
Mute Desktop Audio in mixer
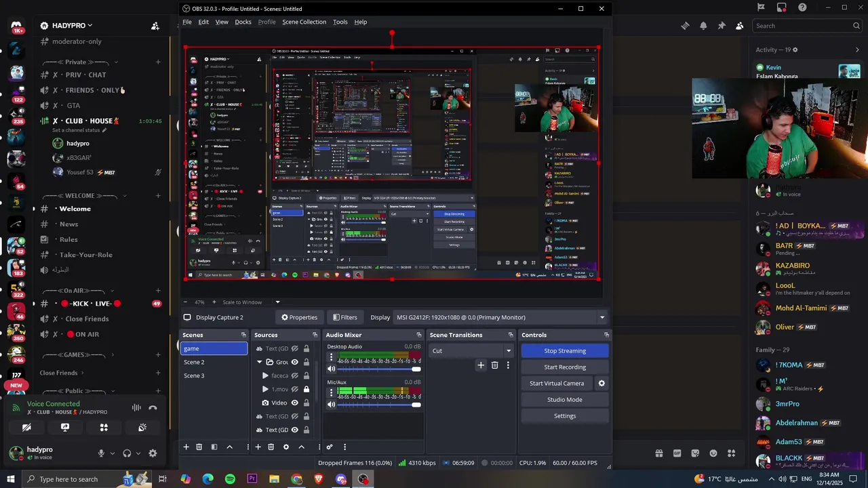pos(331,369)
